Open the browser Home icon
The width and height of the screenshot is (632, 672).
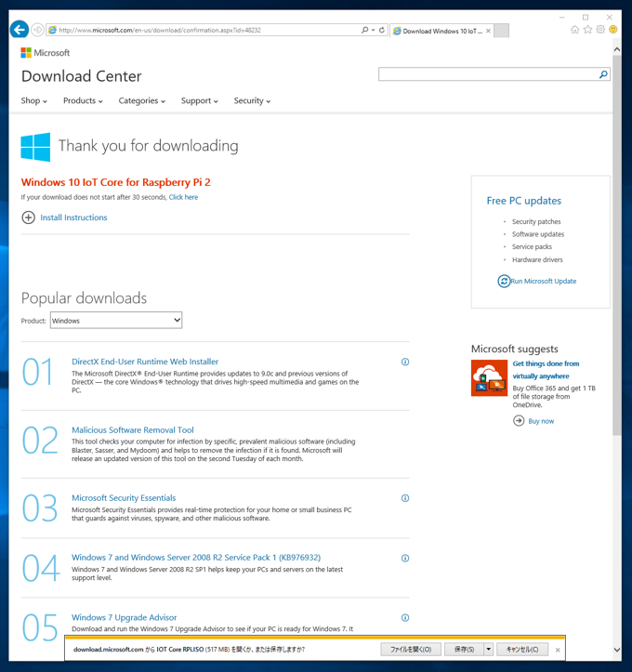(575, 30)
